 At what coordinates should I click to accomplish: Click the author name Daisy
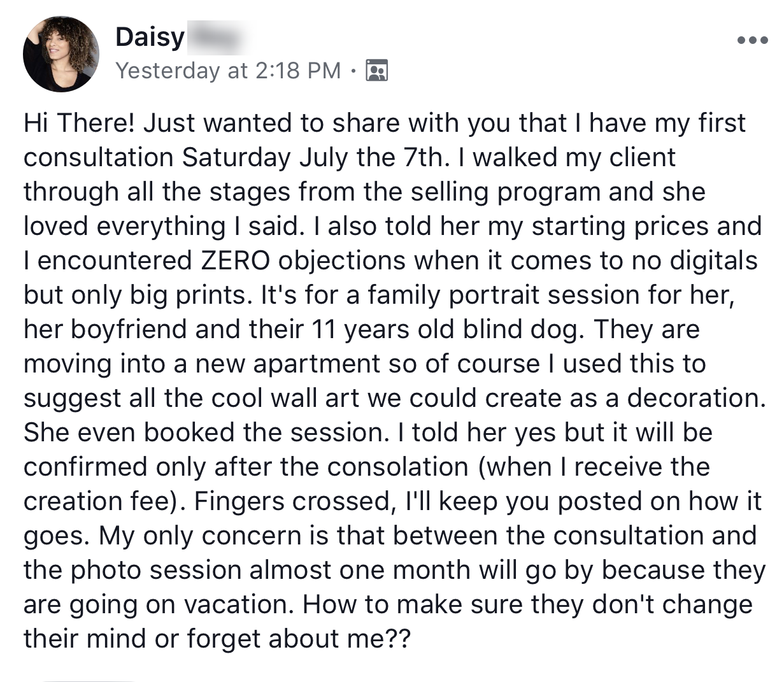click(150, 36)
